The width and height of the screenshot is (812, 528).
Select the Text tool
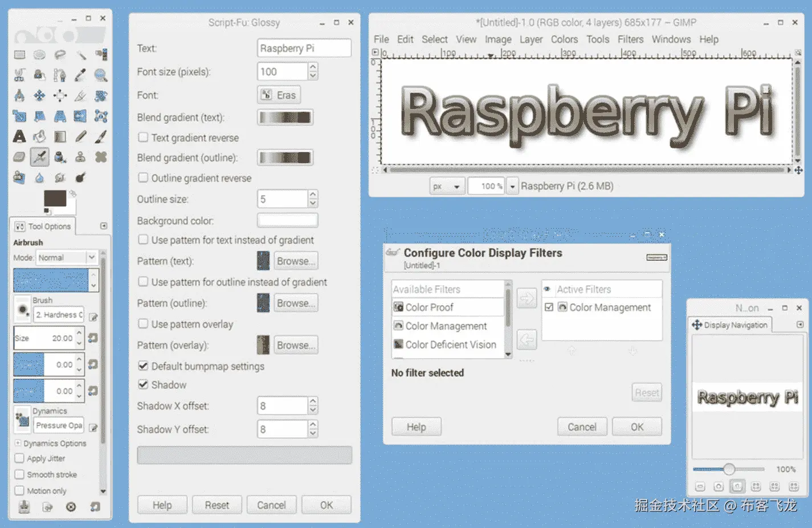coord(19,137)
